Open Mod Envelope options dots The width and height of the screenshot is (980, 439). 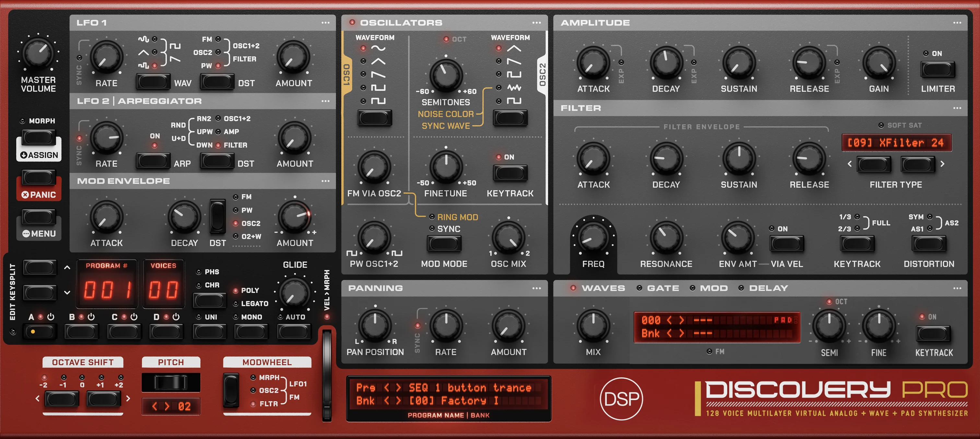[325, 181]
